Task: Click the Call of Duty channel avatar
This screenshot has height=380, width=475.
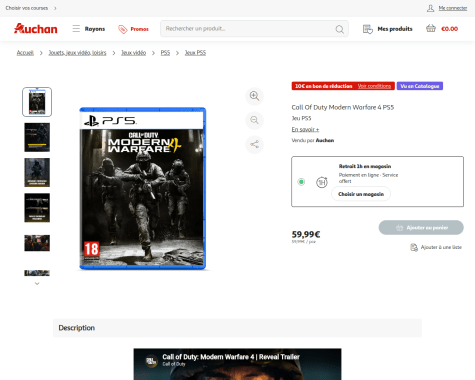Action: pos(151,360)
